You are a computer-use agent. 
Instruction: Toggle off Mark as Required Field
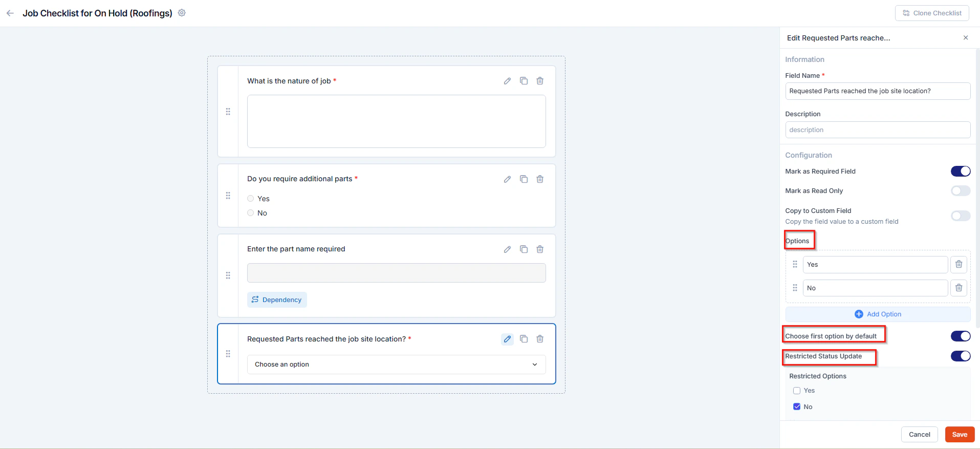(961, 172)
